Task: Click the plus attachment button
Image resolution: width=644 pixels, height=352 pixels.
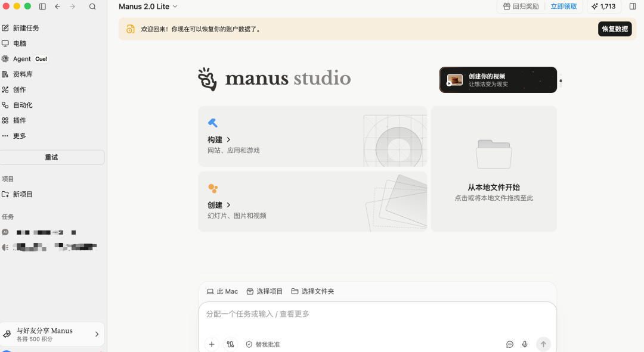Action: [212, 345]
